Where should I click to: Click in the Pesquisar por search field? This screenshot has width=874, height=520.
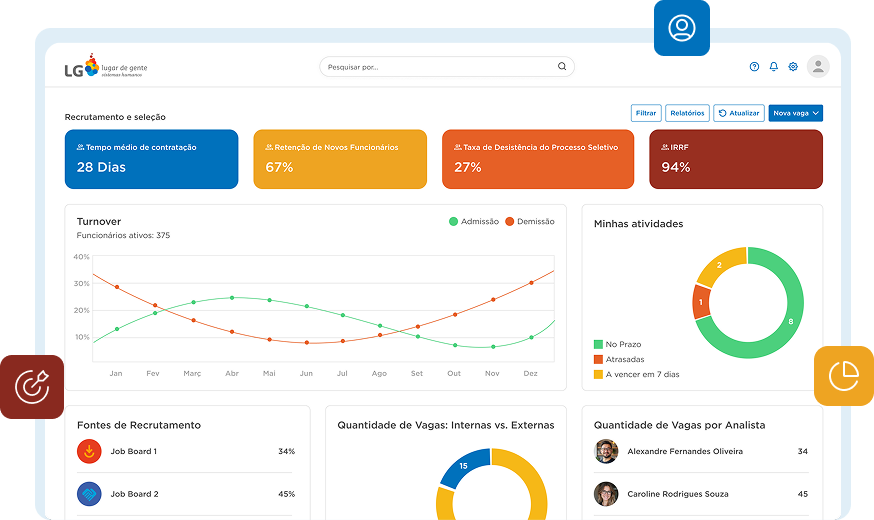coord(440,67)
